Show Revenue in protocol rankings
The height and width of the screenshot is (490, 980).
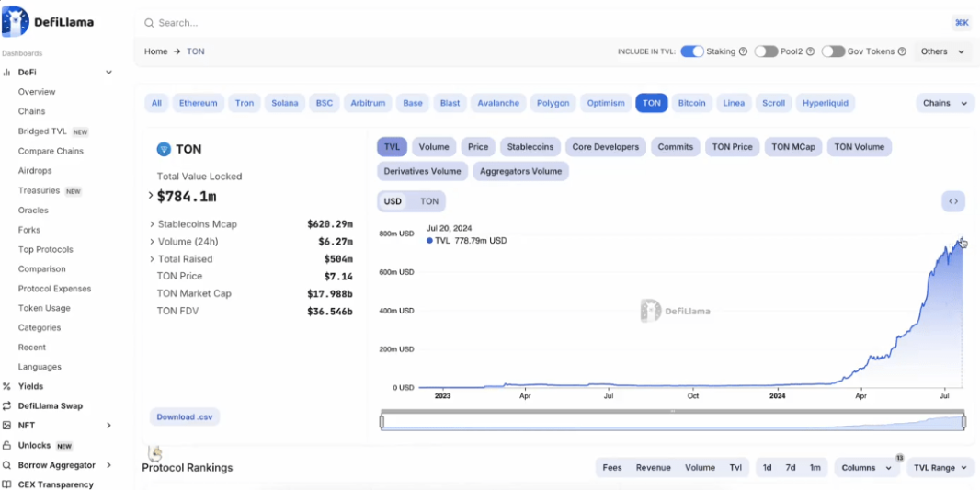tap(653, 468)
